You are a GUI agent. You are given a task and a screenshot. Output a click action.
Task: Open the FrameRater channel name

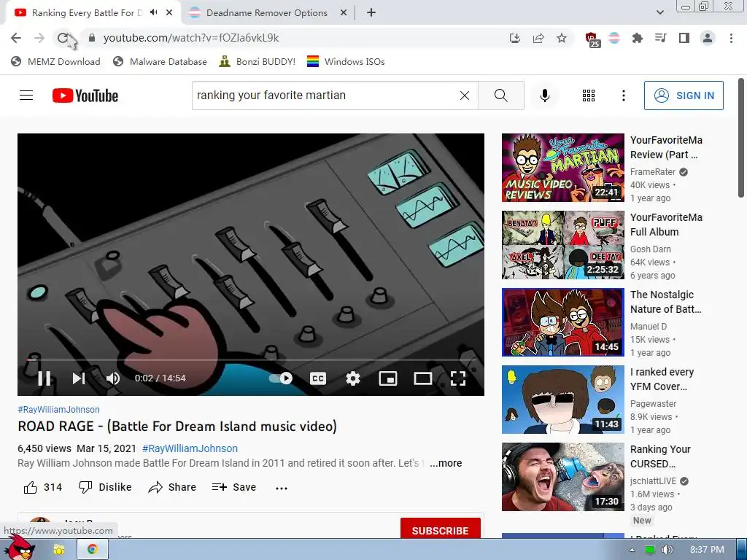653,172
